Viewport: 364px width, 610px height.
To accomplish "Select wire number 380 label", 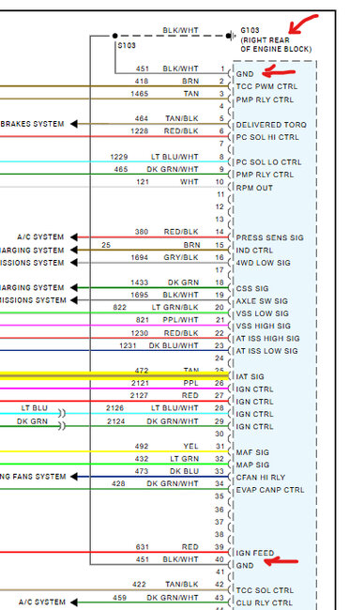I will [142, 232].
